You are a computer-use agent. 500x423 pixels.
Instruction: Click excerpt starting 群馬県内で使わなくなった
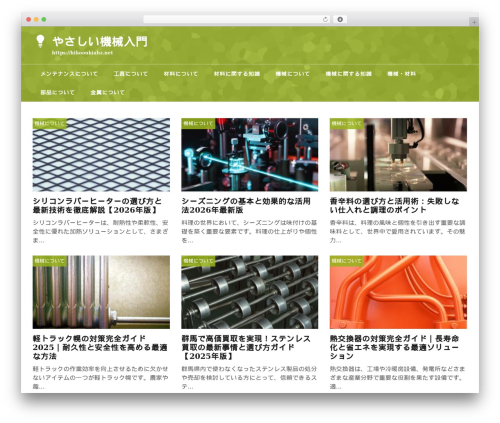pyautogui.click(x=249, y=378)
